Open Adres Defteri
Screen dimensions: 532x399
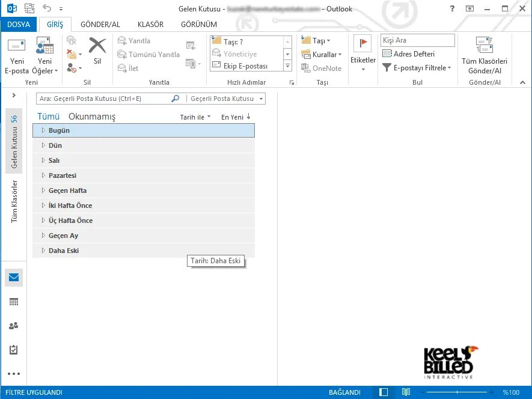tap(408, 53)
